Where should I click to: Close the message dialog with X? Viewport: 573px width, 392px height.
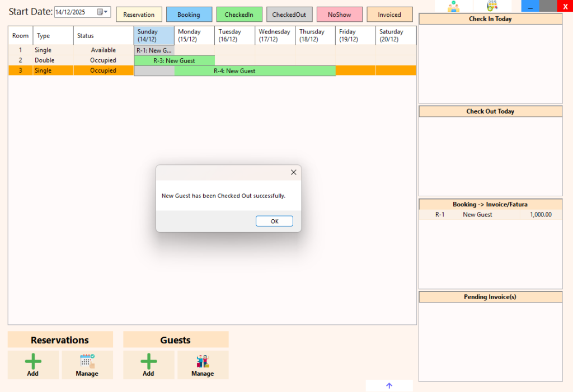point(293,173)
